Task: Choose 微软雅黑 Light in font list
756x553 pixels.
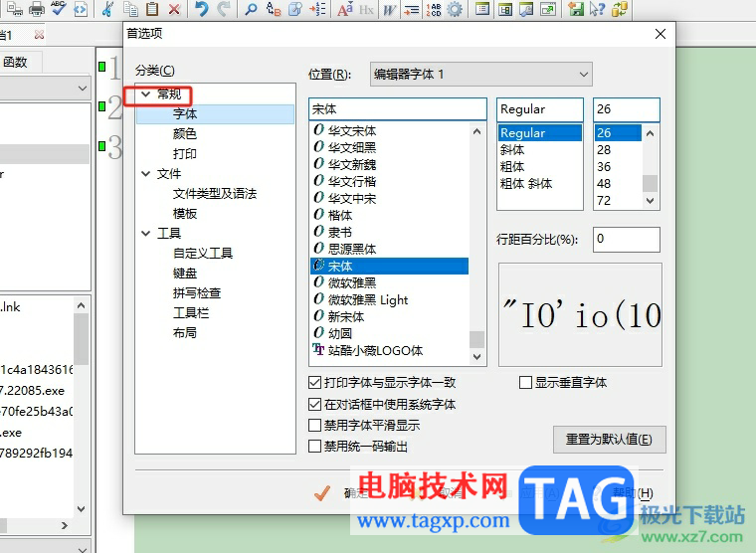Action: [x=390, y=300]
